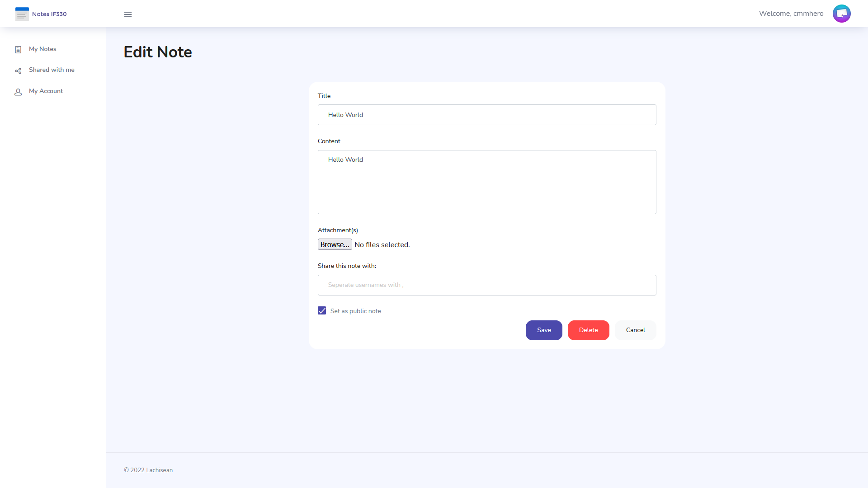This screenshot has height=488, width=868.
Task: Open My Notes from the sidebar menu
Action: coord(42,49)
